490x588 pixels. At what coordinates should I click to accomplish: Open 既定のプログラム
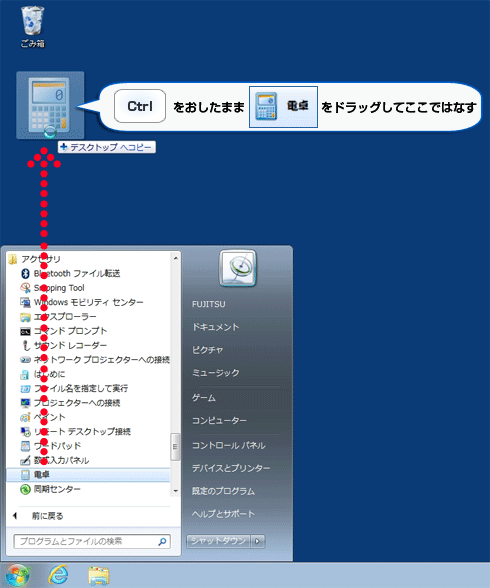pos(223,491)
